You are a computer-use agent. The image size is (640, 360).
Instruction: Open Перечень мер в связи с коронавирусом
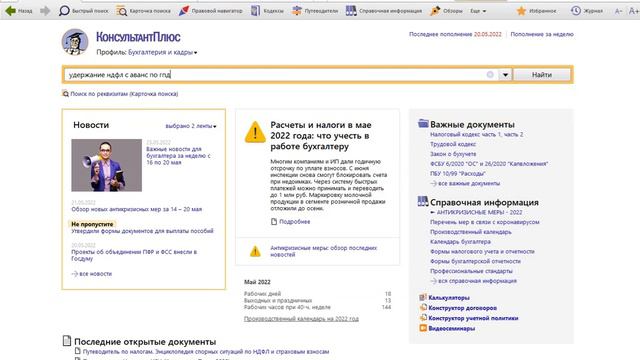pos(484,222)
